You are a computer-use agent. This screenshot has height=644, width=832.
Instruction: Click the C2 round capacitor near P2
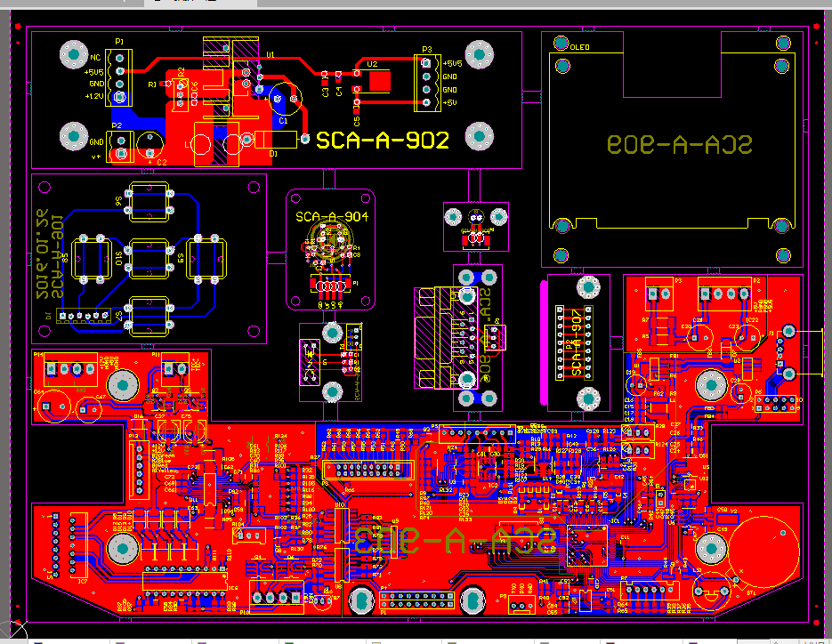tap(147, 143)
